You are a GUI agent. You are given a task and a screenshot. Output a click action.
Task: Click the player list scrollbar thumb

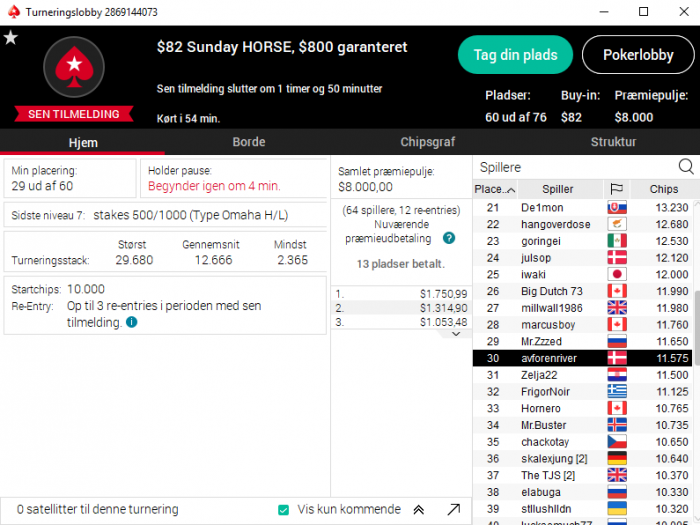point(696,328)
